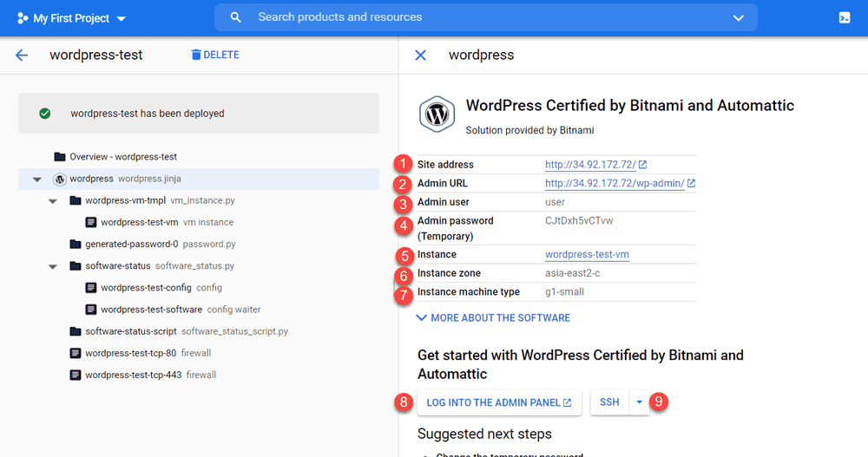
Task: Click the project hexagon icon in top bar
Action: 23,18
